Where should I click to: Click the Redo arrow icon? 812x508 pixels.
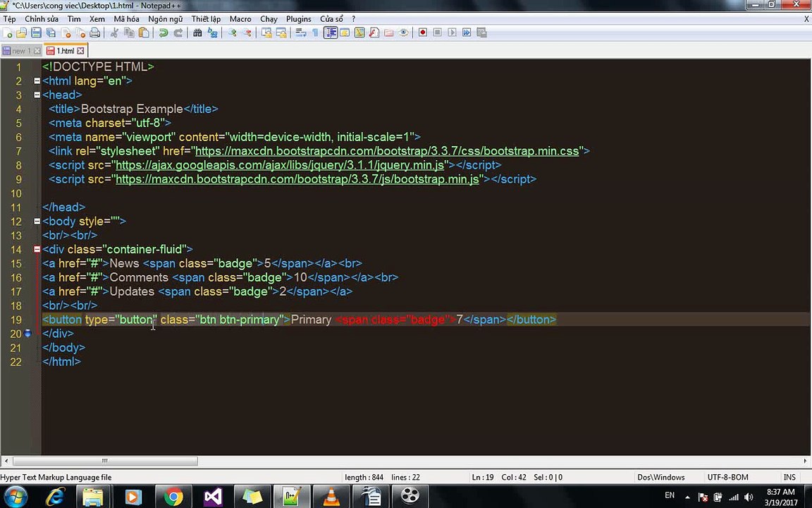178,32
